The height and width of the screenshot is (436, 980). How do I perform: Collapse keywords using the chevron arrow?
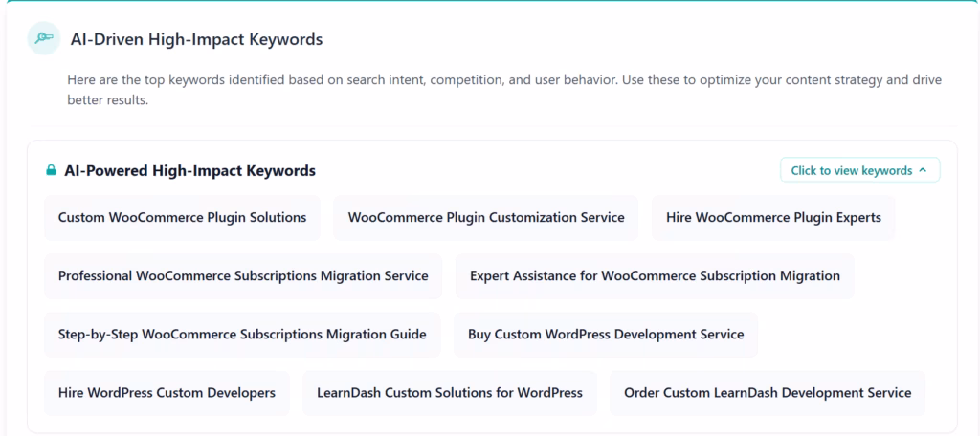tap(923, 170)
